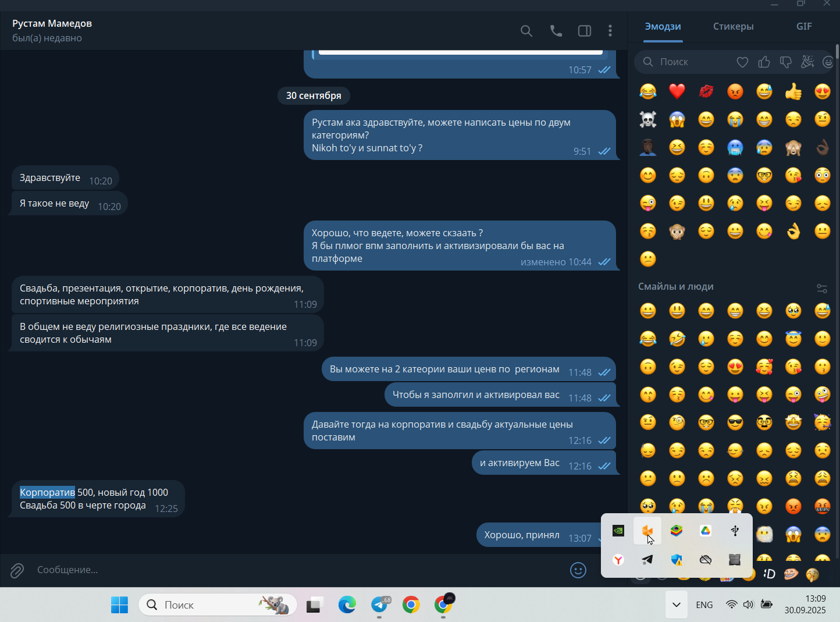840x622 pixels.
Task: Click the message "Чтобы я заполгил и активировал вас"
Action: pyautogui.click(x=500, y=395)
